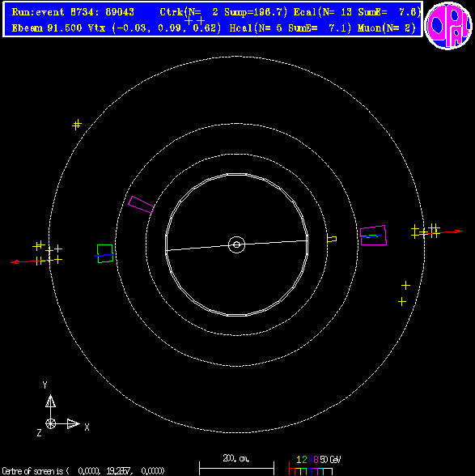Image resolution: width=475 pixels, height=476 pixels.
Task: Click the lower yellow cross at lower right
Action: tap(402, 301)
